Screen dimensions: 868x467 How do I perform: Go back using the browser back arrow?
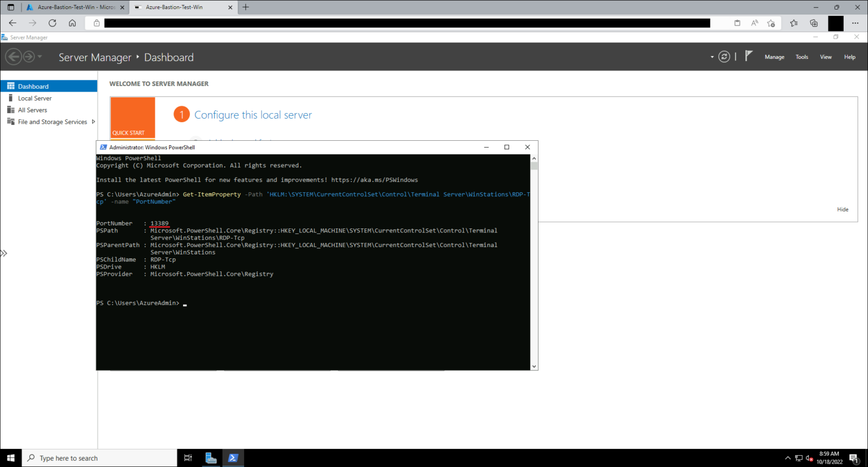[x=12, y=23]
